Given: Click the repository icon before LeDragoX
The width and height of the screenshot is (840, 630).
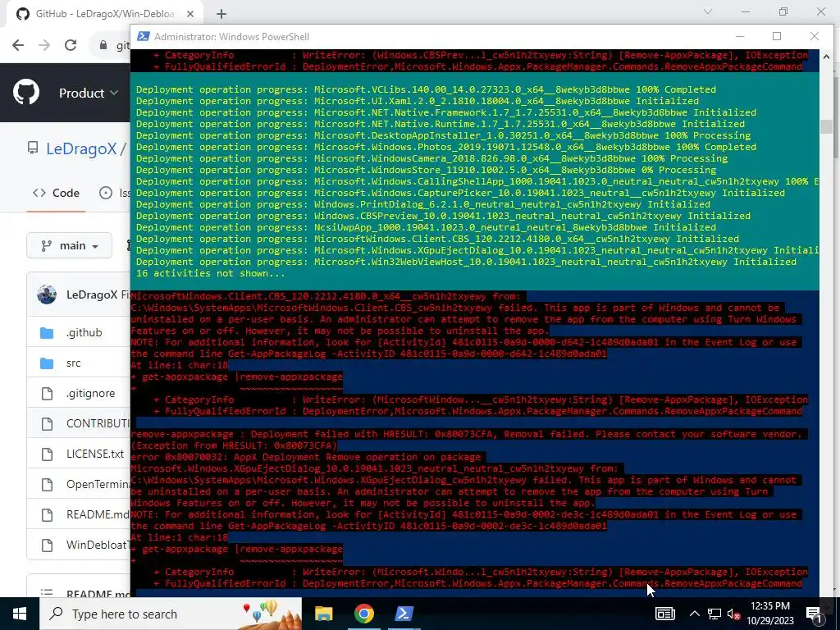Looking at the screenshot, I should pos(33,148).
